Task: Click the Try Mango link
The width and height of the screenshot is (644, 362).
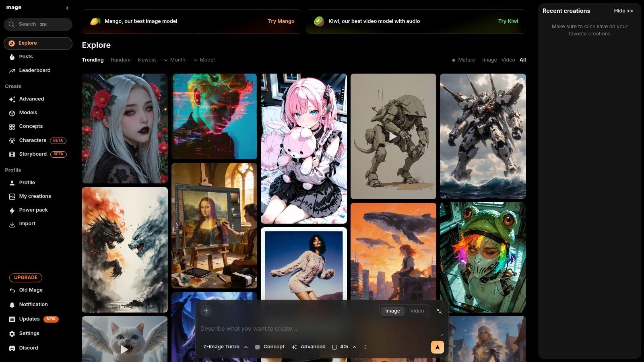Action: point(281,21)
